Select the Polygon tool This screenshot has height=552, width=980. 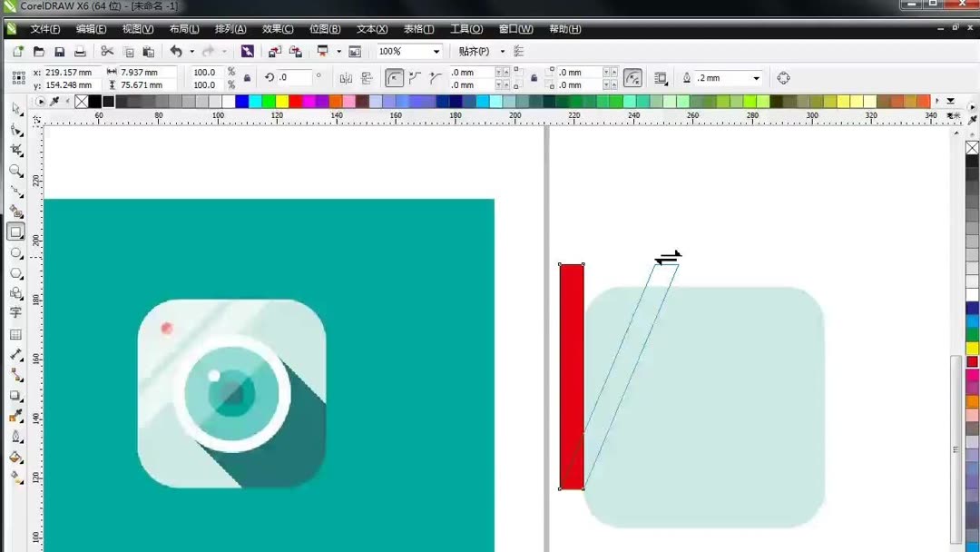[x=16, y=273]
